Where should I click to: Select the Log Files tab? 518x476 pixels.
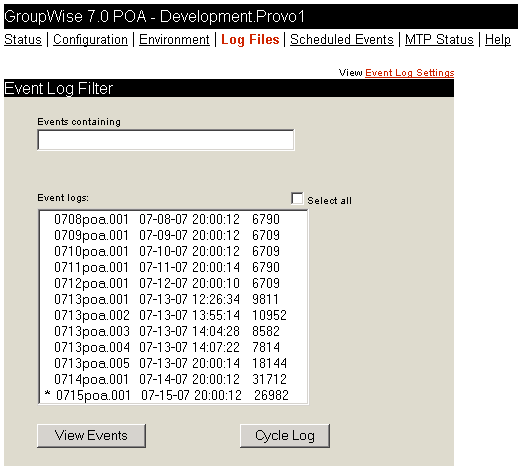tap(250, 39)
